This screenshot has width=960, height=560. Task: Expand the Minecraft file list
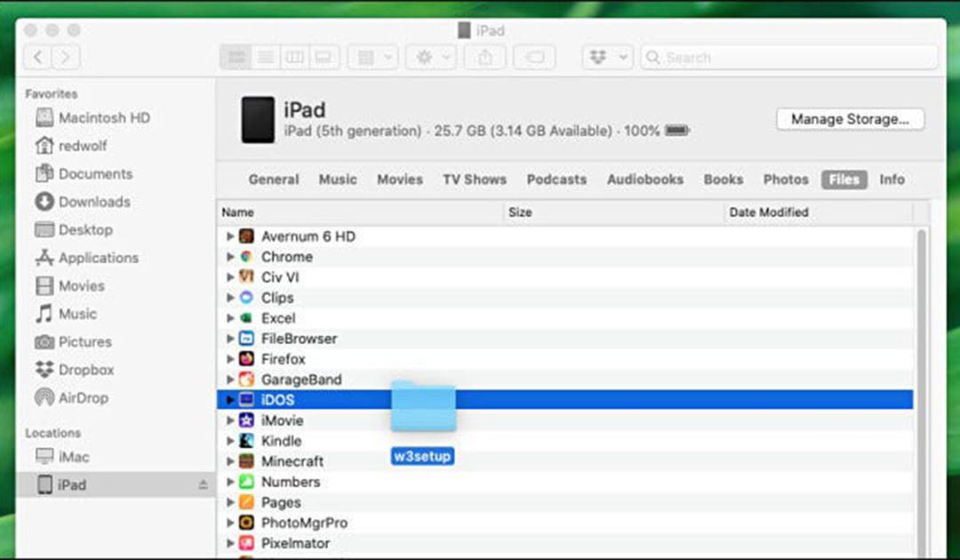click(x=230, y=460)
